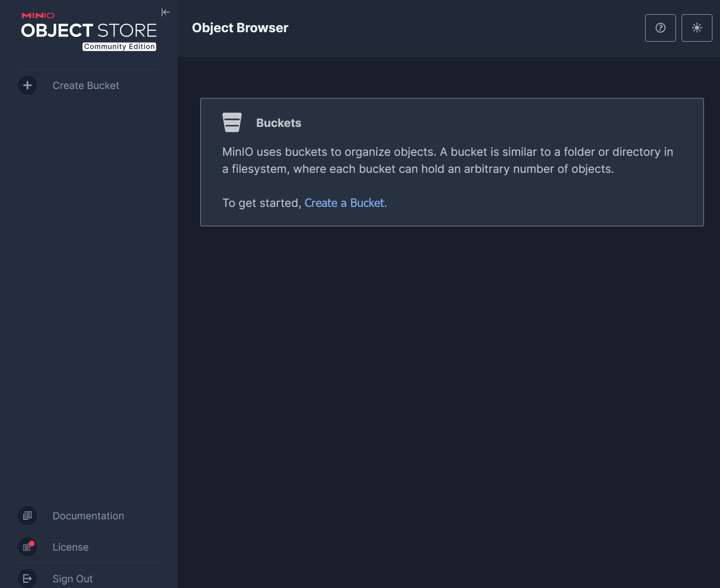Click the OBJECT STORE wordmark
Screen dimensions: 720x588
click(89, 31)
